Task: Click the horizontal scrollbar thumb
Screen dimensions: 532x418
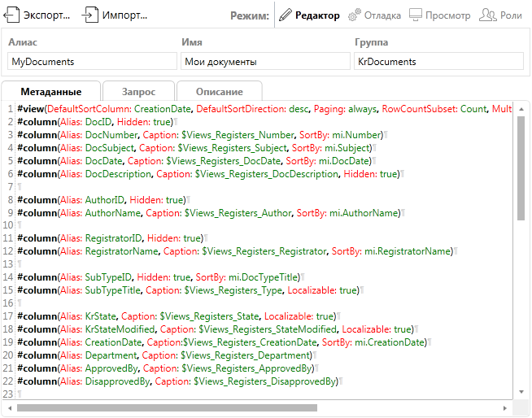Action: [x=167, y=407]
